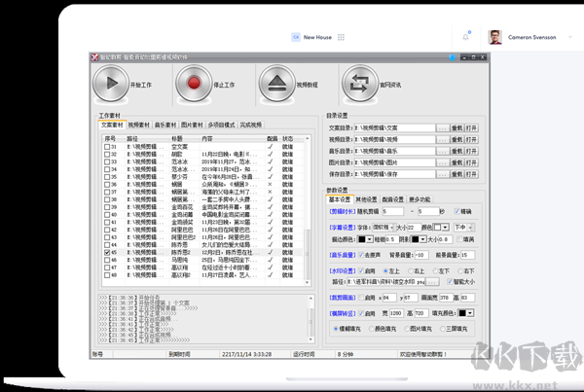The height and width of the screenshot is (392, 584).
Task: Click the 音乐目录 path input field
Action: pyautogui.click(x=395, y=151)
